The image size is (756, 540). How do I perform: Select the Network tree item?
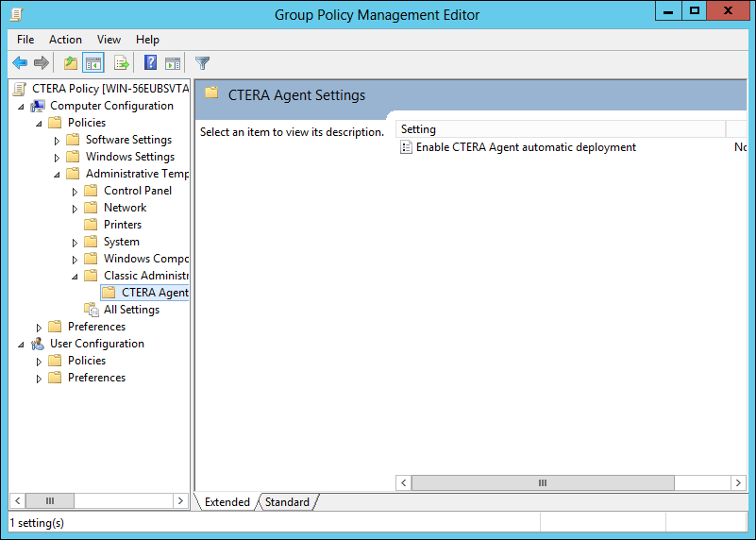tap(125, 208)
